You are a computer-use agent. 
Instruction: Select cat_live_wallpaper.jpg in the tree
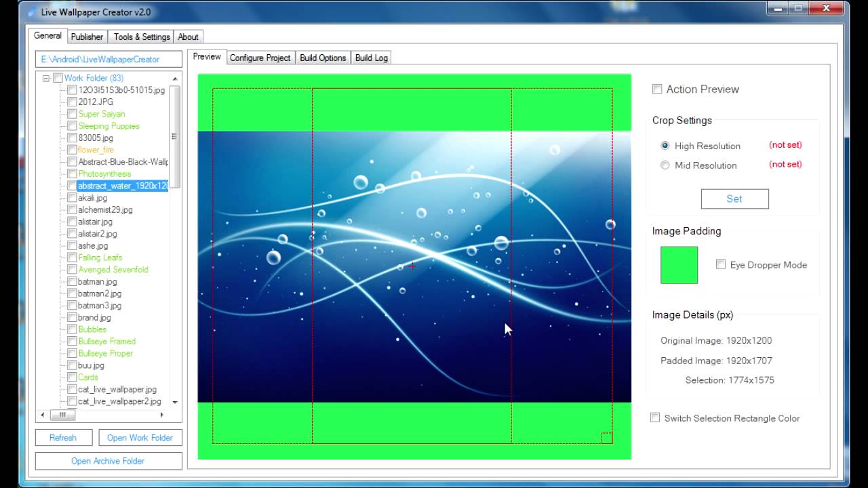click(117, 390)
